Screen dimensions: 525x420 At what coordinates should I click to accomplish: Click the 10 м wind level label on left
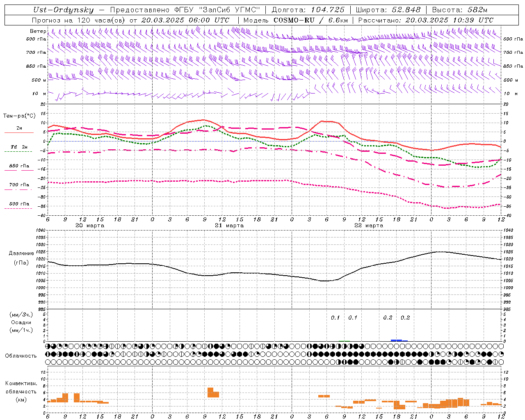[39, 94]
